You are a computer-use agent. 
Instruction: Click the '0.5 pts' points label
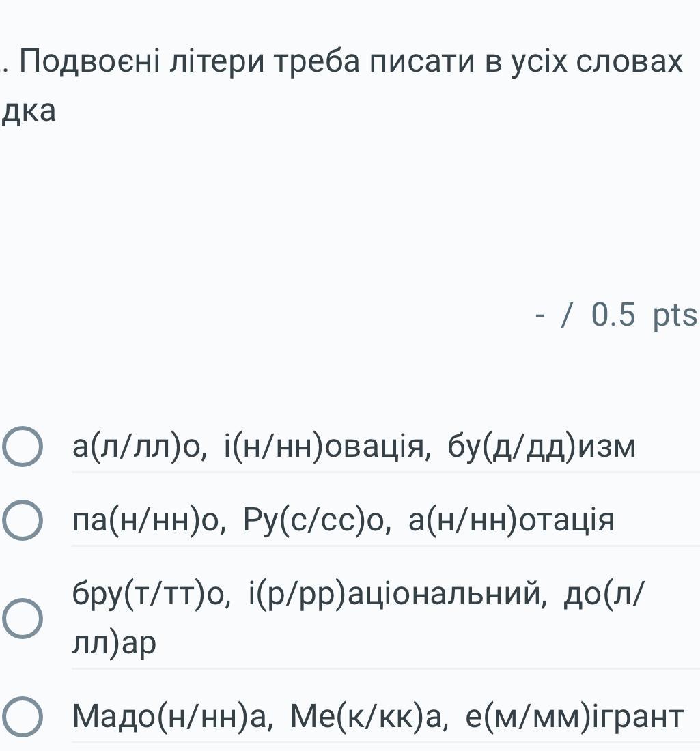[643, 315]
